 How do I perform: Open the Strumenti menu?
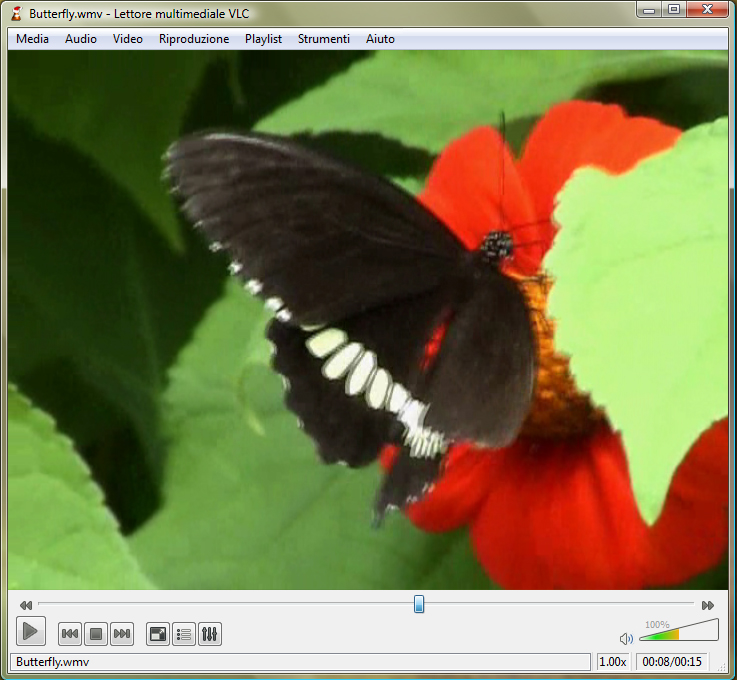pyautogui.click(x=323, y=39)
